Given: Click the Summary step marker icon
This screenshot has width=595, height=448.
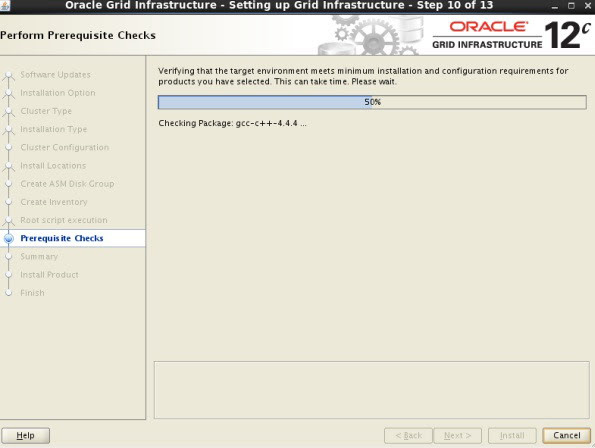Looking at the screenshot, I should (9, 256).
